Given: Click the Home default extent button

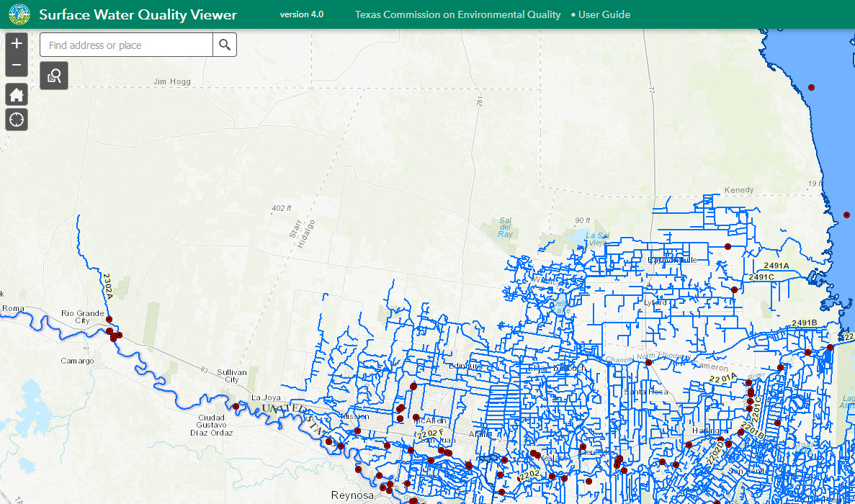Looking at the screenshot, I should click(x=17, y=94).
